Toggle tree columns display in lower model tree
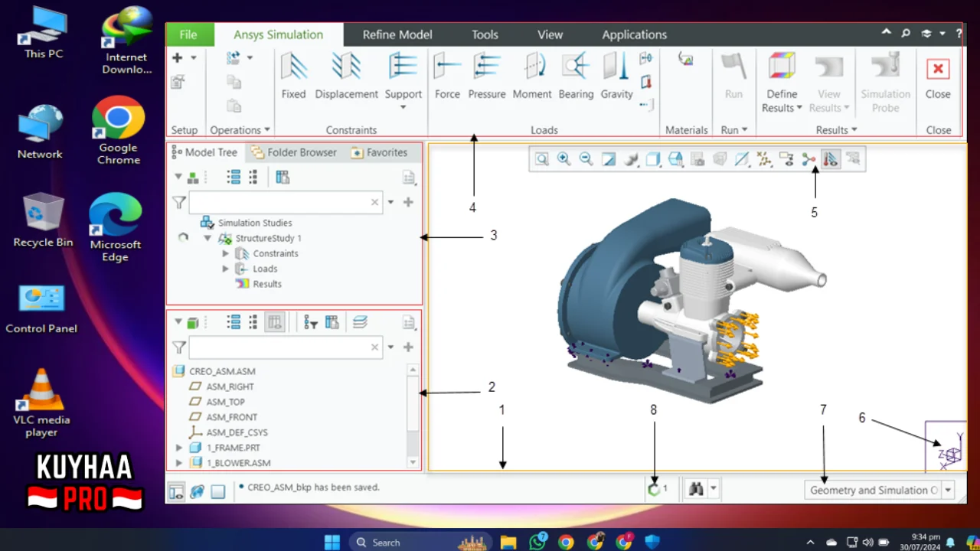 pos(275,323)
